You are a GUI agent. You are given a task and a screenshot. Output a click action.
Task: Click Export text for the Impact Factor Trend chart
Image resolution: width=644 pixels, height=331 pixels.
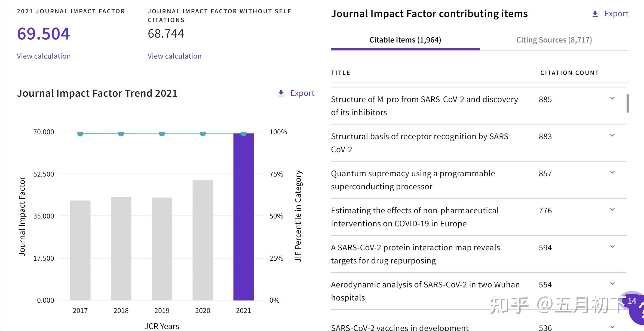[302, 93]
